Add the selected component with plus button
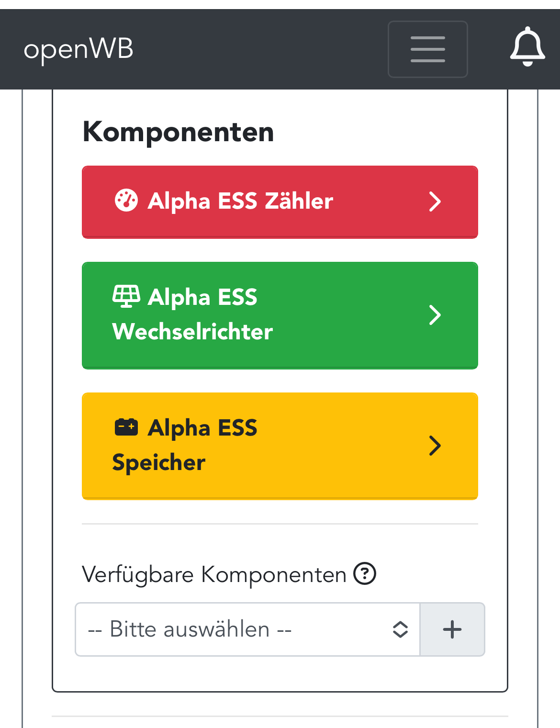This screenshot has width=560, height=728. [x=452, y=629]
